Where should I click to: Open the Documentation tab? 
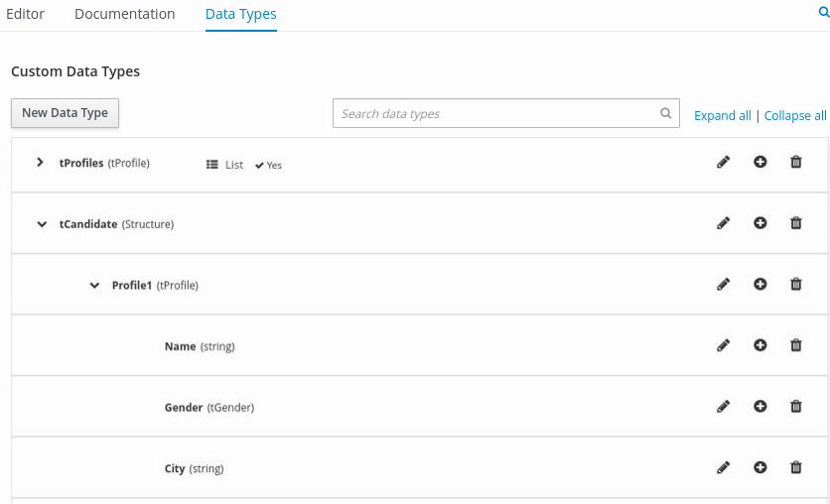tap(124, 14)
